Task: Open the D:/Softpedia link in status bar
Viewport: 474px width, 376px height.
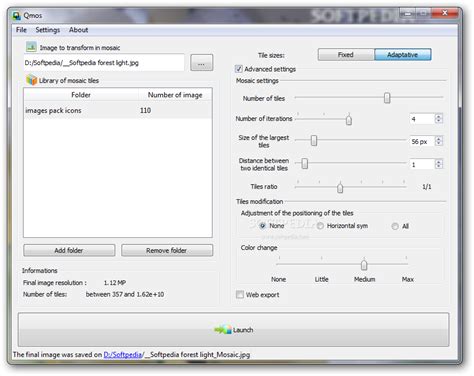Action: [123, 355]
